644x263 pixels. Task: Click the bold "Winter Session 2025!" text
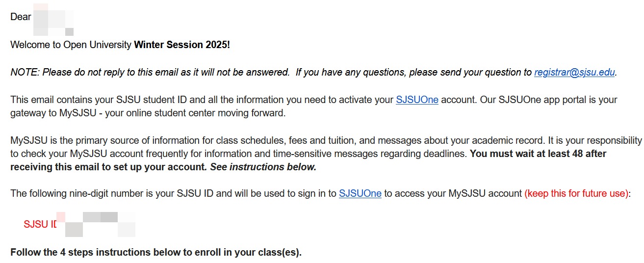coord(182,45)
